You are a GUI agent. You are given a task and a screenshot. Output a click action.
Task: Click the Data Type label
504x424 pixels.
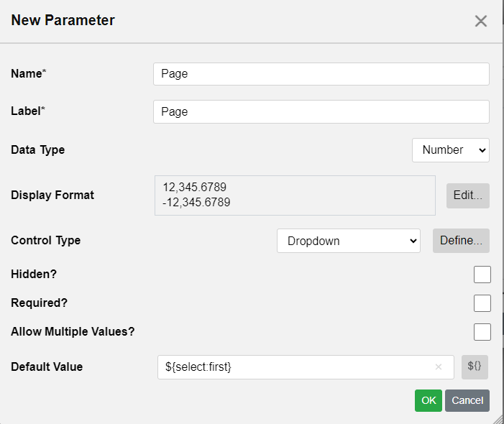point(37,150)
